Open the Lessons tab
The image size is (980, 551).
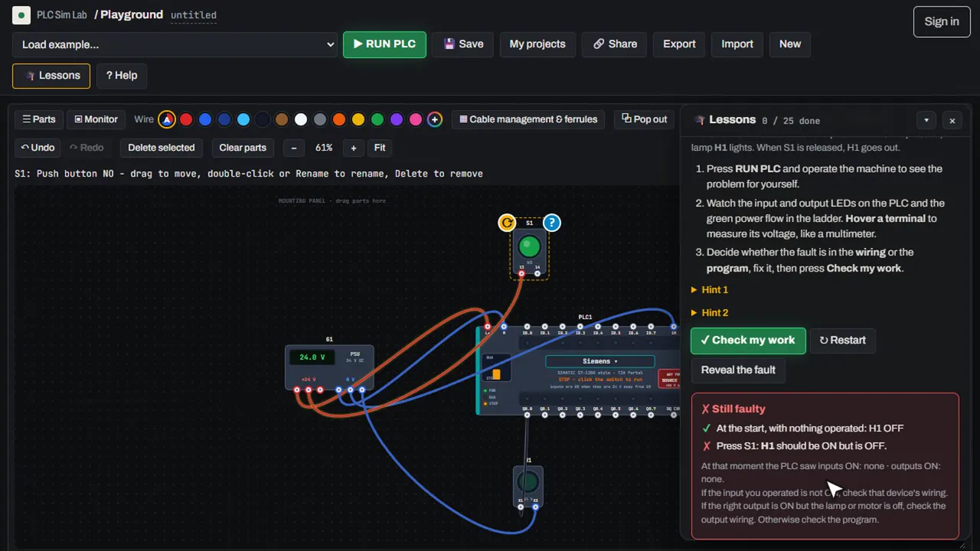[x=51, y=76]
